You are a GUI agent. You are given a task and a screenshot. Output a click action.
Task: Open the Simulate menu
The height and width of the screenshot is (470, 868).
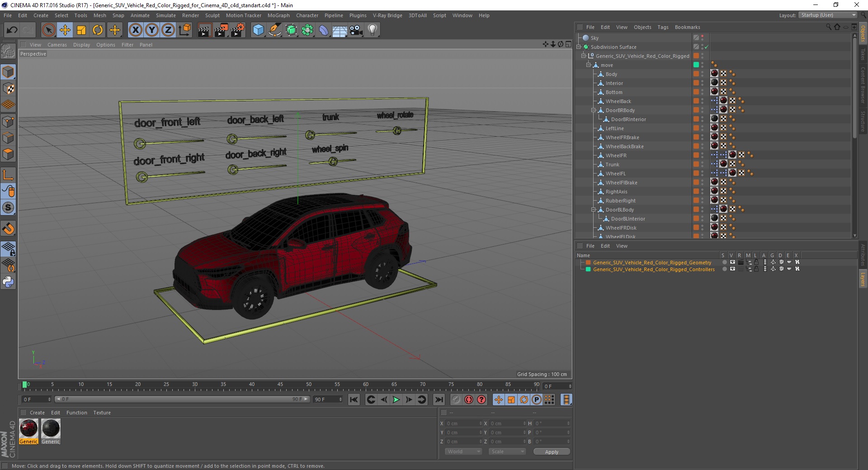166,15
